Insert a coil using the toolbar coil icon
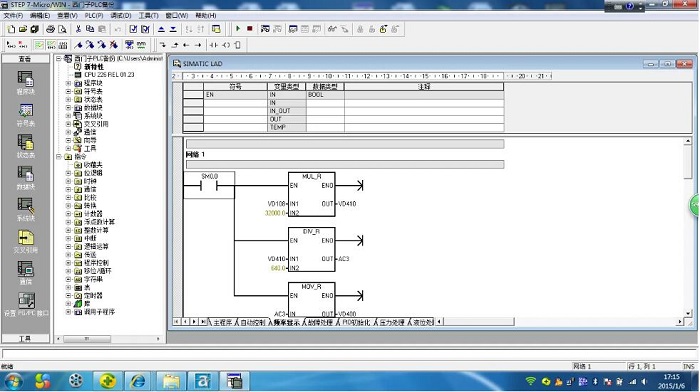The image size is (700, 392). [x=226, y=45]
